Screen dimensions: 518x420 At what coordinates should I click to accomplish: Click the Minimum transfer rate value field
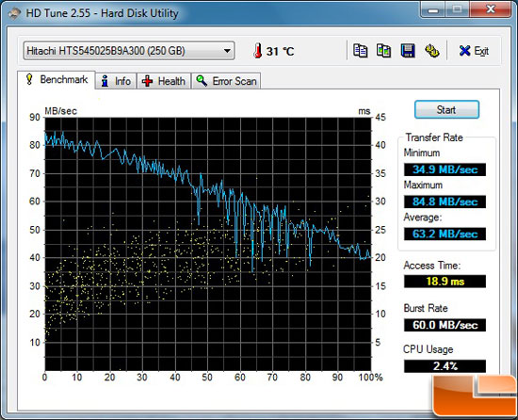(445, 170)
